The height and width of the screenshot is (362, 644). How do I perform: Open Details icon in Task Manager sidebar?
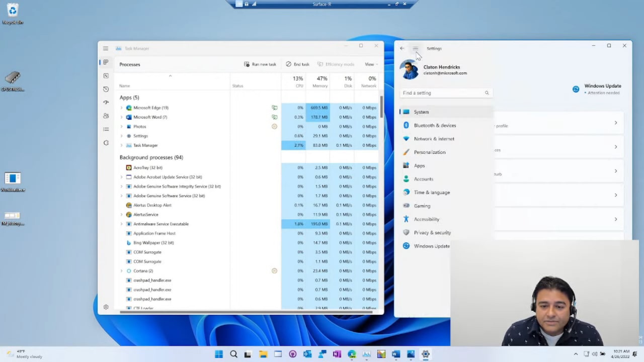point(106,129)
